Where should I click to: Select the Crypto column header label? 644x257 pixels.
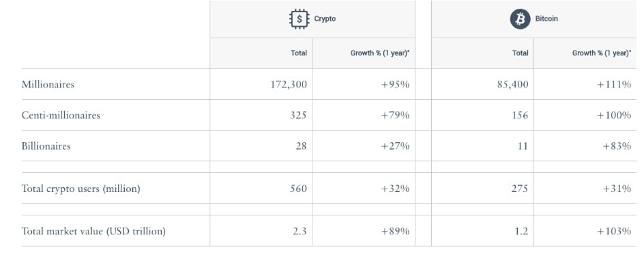(x=325, y=19)
